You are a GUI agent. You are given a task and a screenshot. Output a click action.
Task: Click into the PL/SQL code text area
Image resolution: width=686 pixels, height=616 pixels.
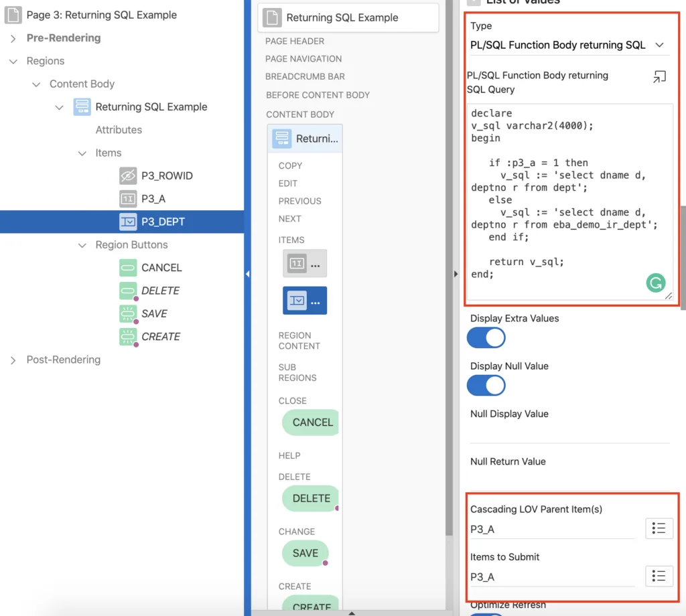(x=569, y=201)
